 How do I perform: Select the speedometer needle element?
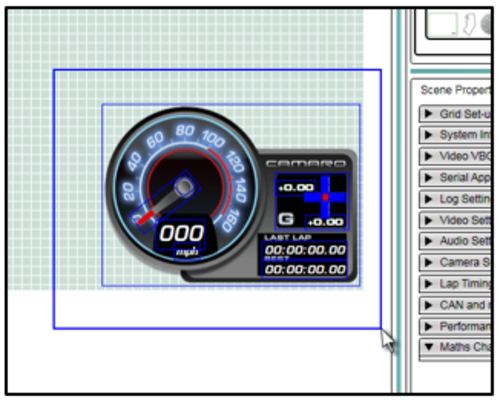pyautogui.click(x=165, y=202)
